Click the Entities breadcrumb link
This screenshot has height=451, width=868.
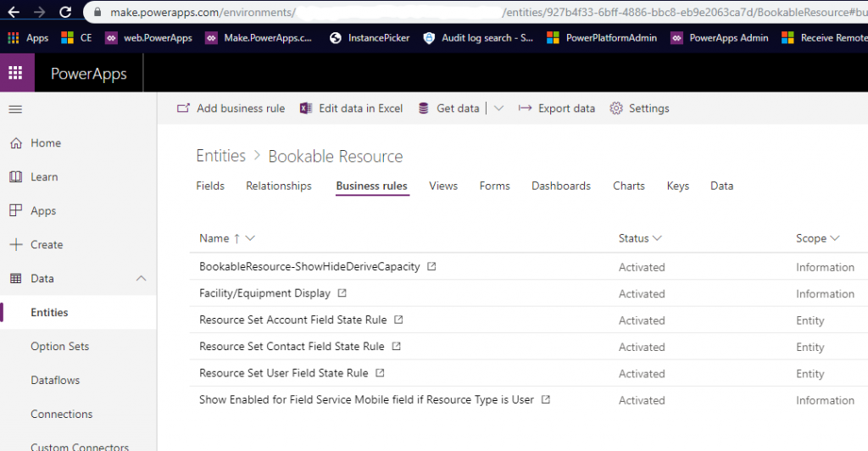pos(221,156)
